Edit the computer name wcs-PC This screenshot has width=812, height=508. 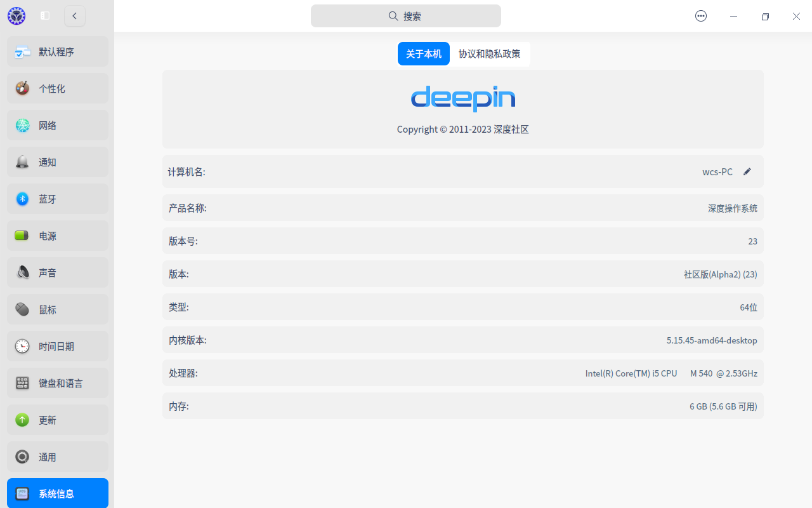tap(747, 171)
